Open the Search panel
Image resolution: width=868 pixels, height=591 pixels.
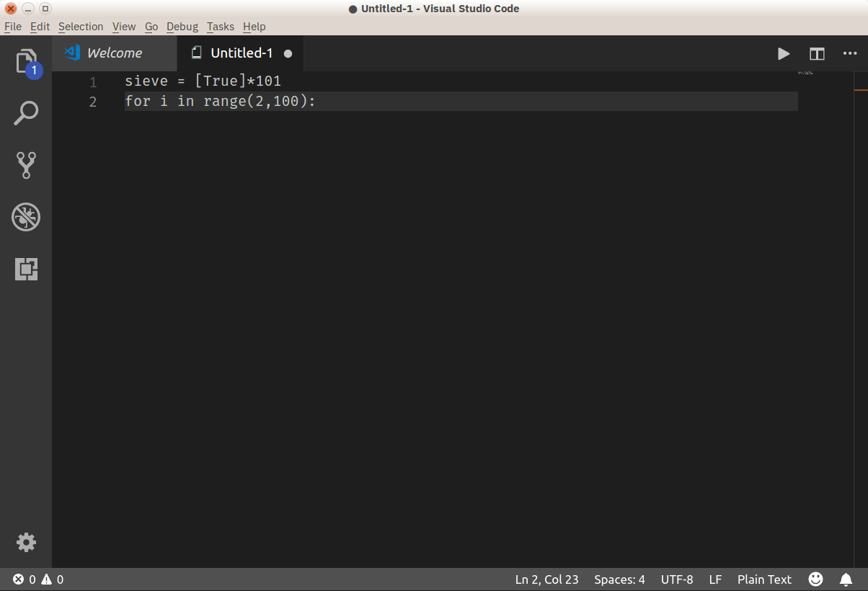(27, 113)
